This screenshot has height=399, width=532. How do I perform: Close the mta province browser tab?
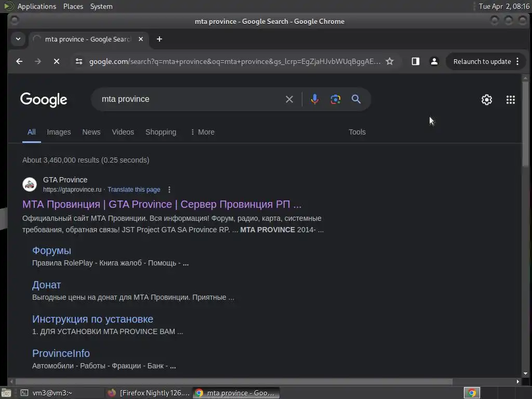pyautogui.click(x=141, y=39)
